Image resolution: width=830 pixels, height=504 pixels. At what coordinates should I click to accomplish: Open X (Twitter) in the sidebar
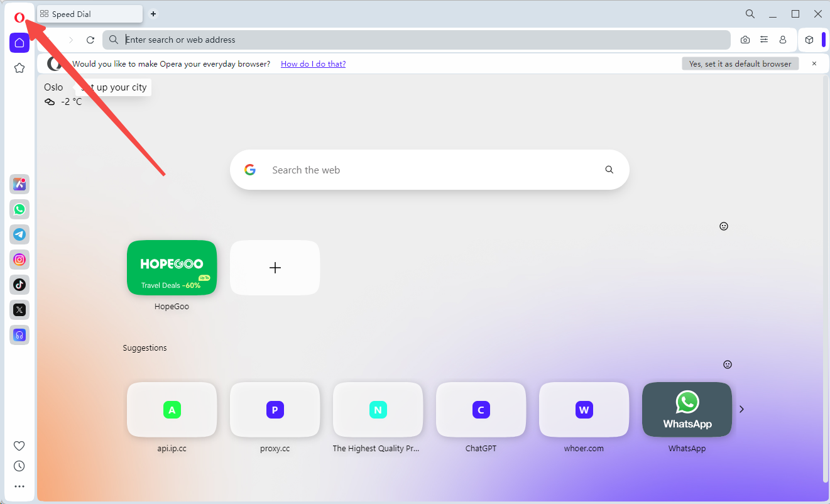click(x=19, y=310)
